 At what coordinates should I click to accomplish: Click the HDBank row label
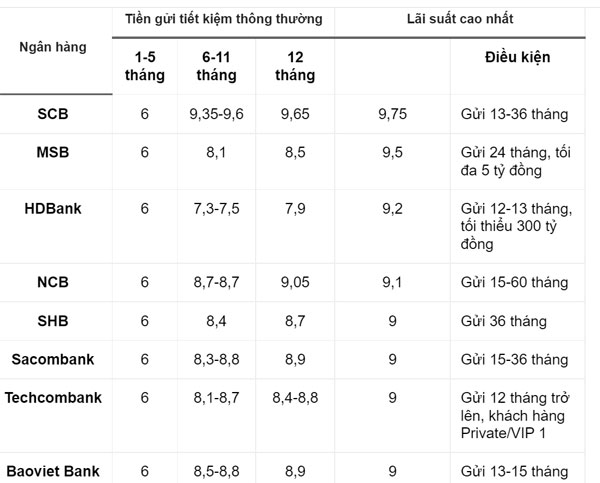point(54,208)
